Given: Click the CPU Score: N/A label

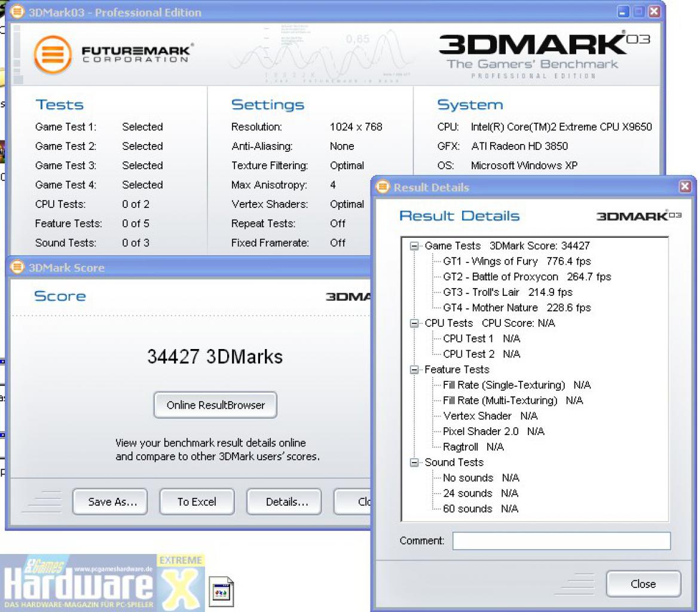Looking at the screenshot, I should click(518, 323).
